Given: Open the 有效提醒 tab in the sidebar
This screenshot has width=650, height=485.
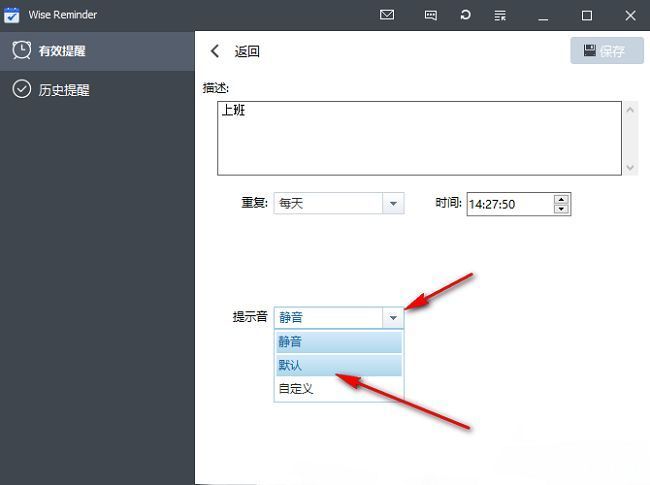Looking at the screenshot, I should [x=64, y=51].
